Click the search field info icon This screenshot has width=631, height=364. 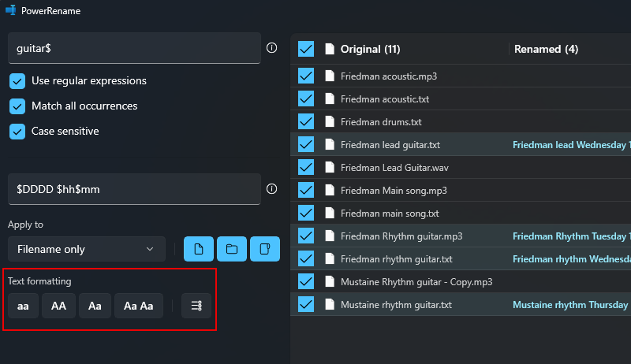[271, 48]
